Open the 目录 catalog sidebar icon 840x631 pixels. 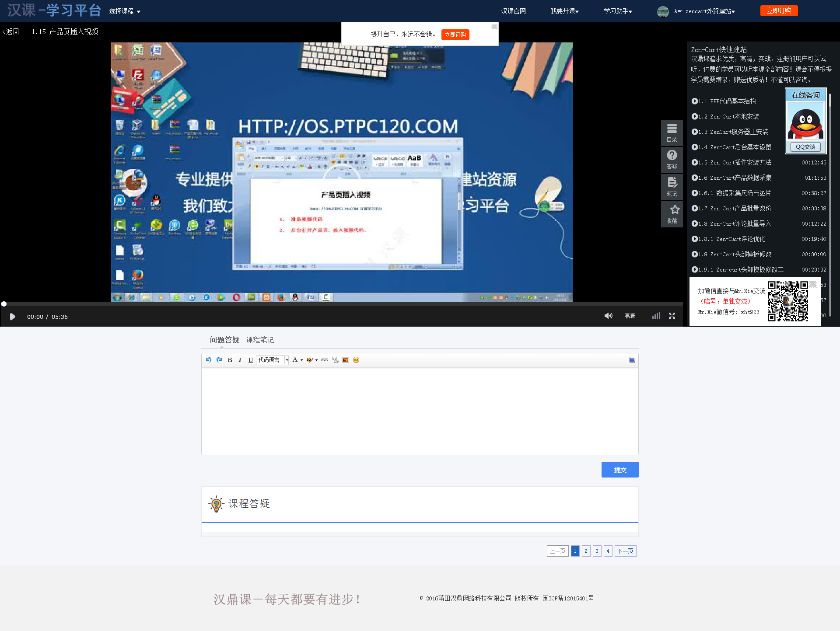(x=672, y=132)
